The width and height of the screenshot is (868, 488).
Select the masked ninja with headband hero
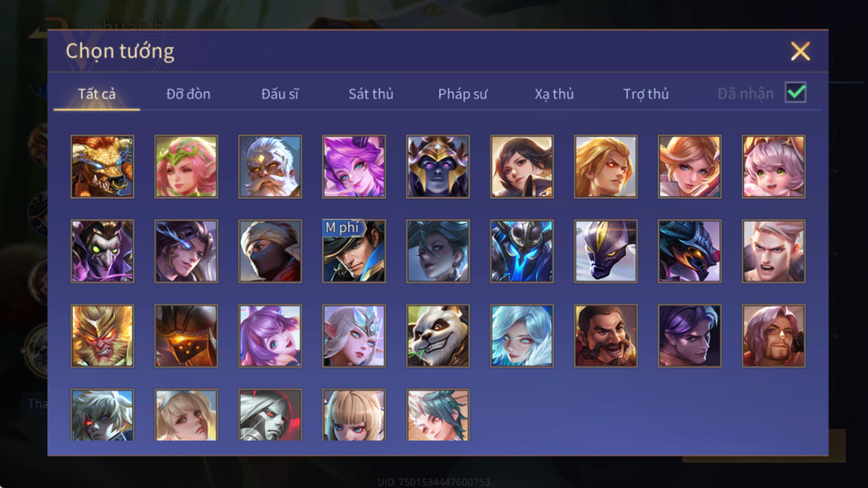point(270,251)
